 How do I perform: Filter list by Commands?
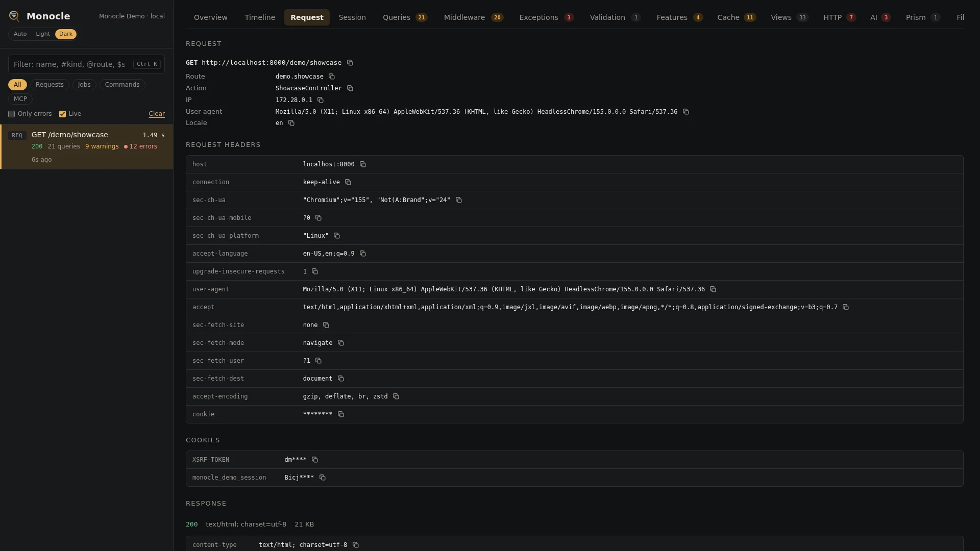point(122,85)
